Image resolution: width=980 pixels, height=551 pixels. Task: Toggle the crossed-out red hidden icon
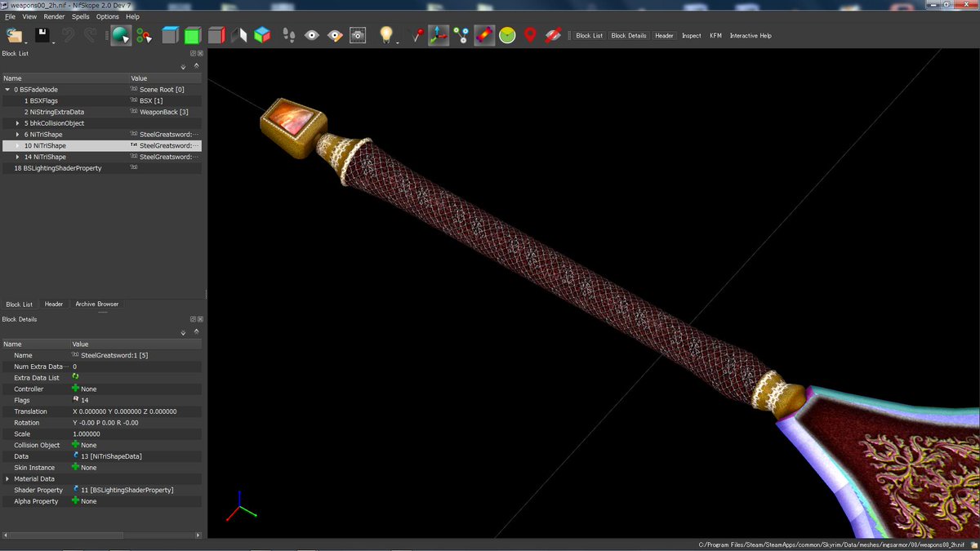point(553,35)
